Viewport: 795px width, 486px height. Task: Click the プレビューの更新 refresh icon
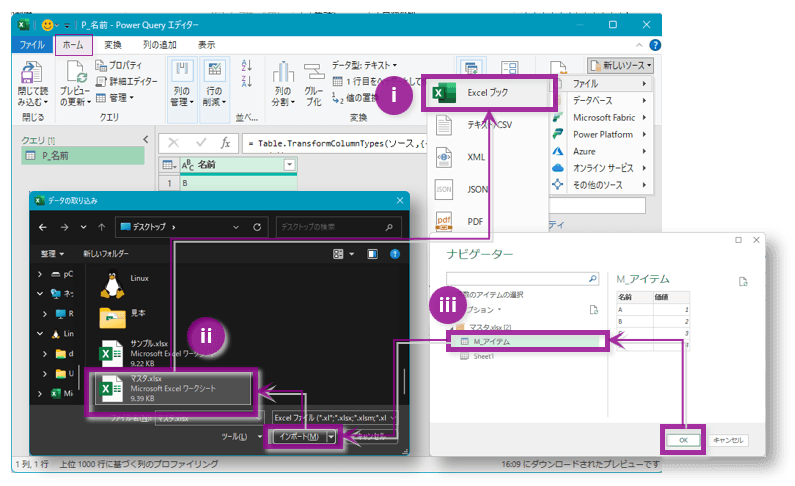click(x=78, y=76)
